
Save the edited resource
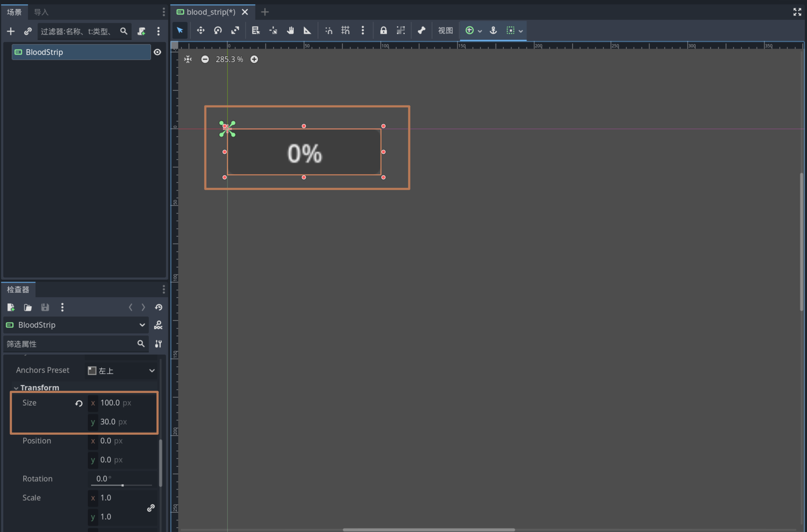(x=45, y=307)
